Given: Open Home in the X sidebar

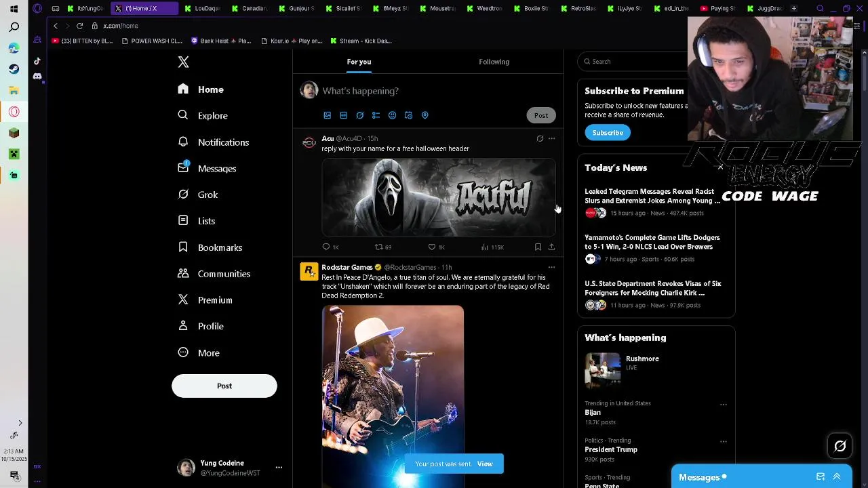Looking at the screenshot, I should pyautogui.click(x=201, y=89).
